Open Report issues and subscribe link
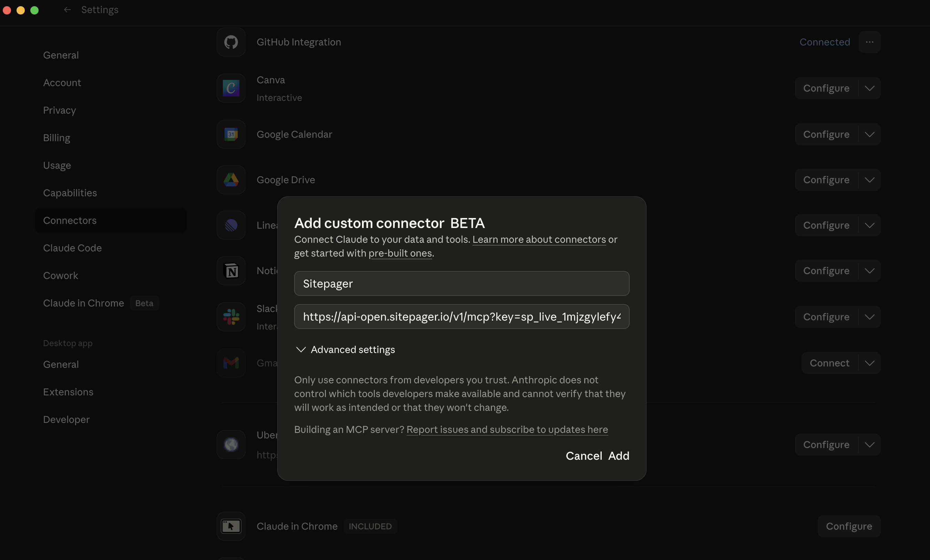 click(x=507, y=430)
